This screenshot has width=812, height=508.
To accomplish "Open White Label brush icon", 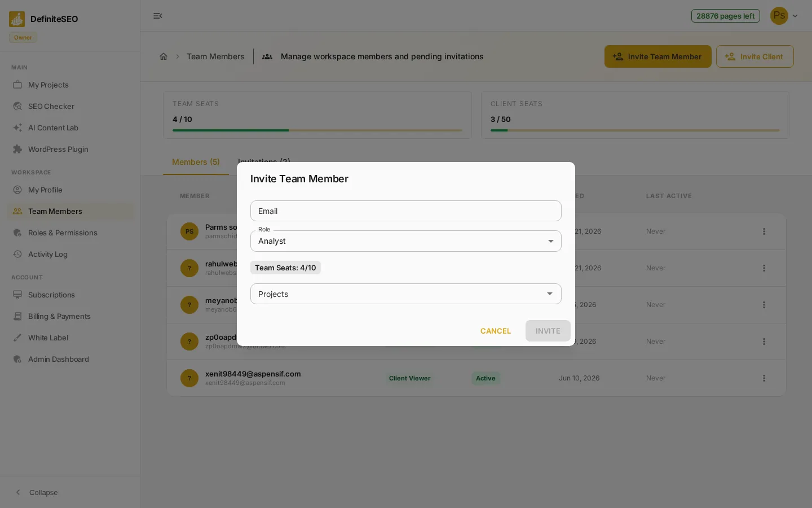I will pos(17,338).
